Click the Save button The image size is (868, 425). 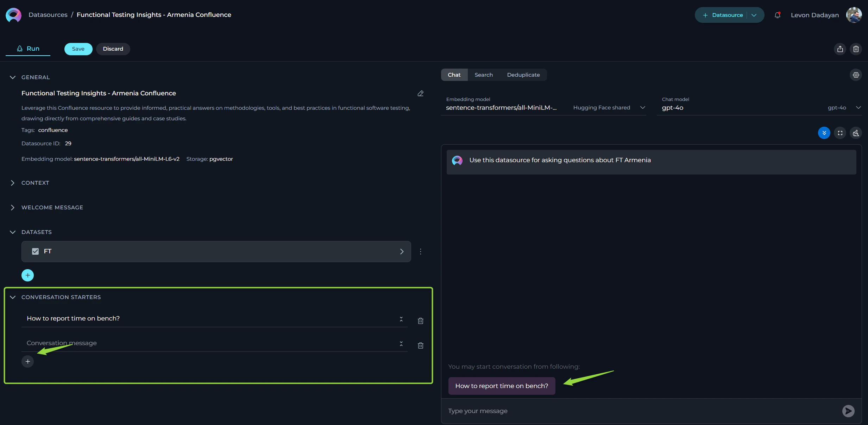click(x=78, y=49)
